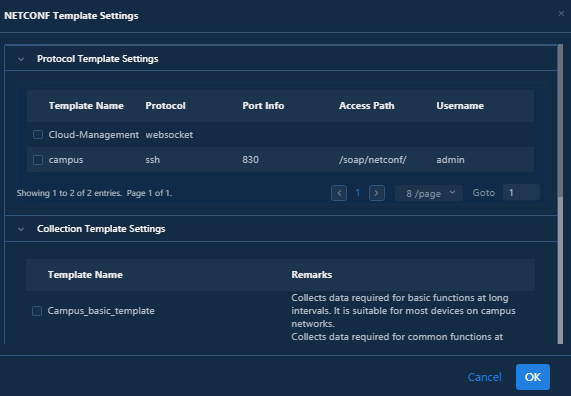Click the 830 port cell
This screenshot has width=571, height=396.
coord(251,160)
